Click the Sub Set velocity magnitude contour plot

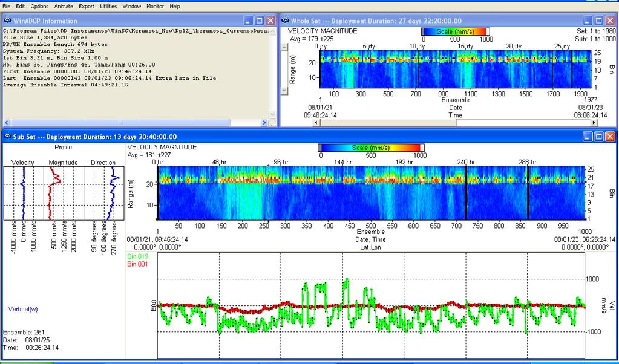(x=371, y=193)
